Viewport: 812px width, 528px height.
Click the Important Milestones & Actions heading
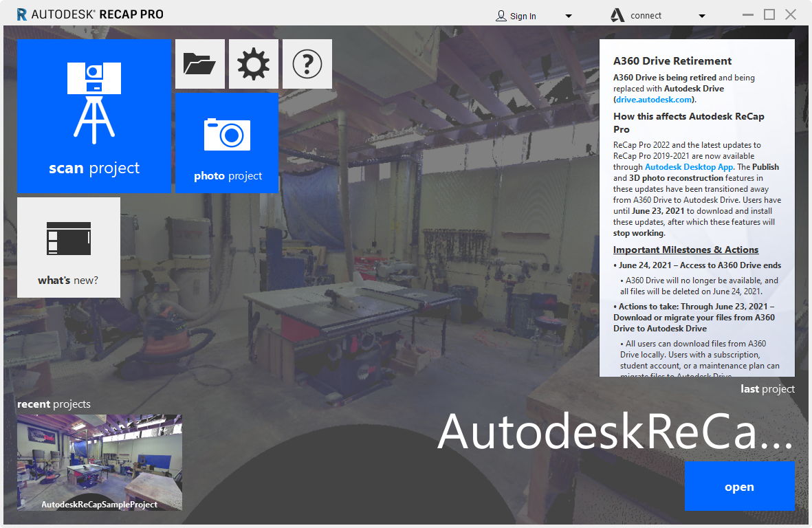point(685,250)
